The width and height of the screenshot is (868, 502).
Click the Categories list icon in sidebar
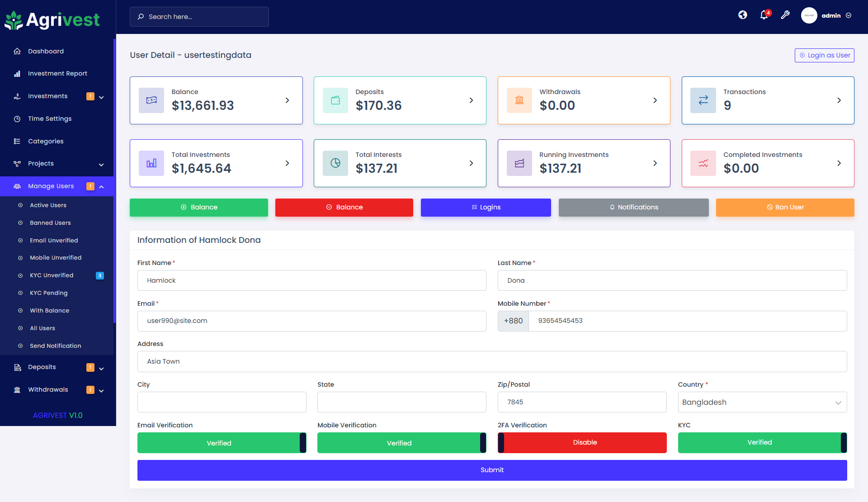click(17, 141)
